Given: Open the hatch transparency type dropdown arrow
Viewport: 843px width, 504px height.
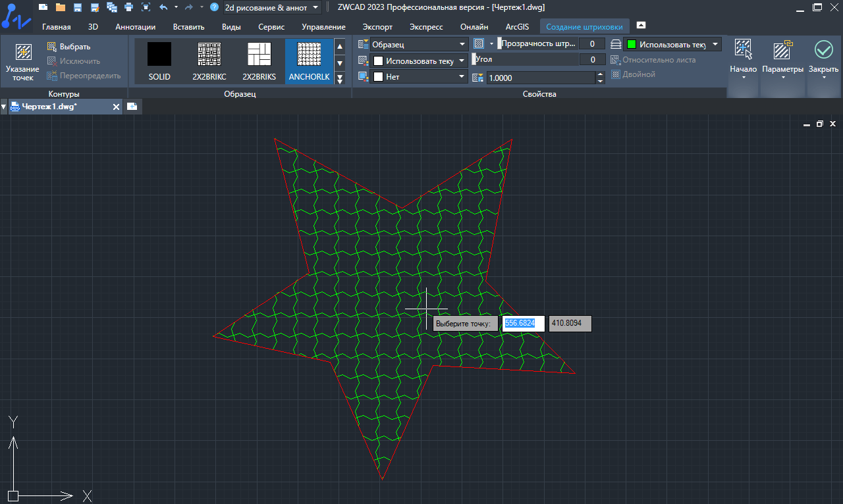Looking at the screenshot, I should click(x=491, y=44).
